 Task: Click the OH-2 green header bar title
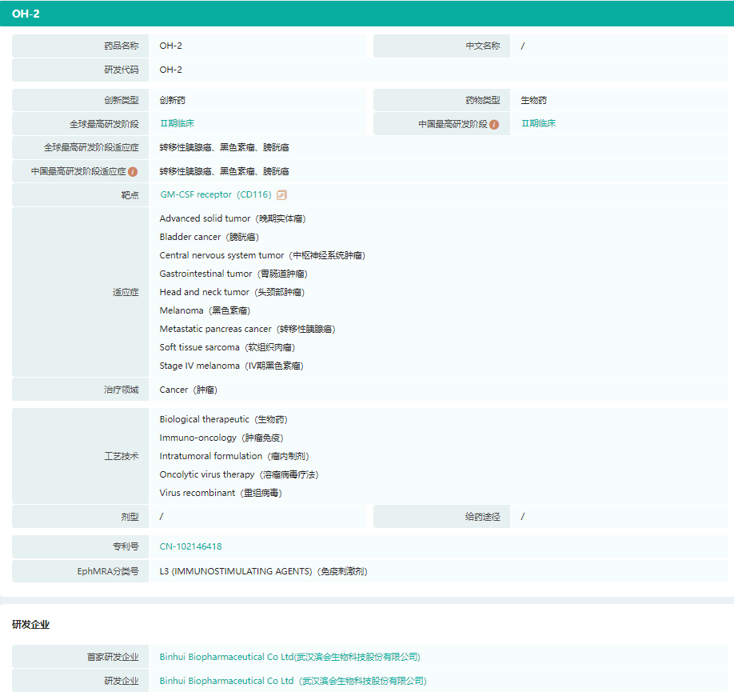pos(26,14)
